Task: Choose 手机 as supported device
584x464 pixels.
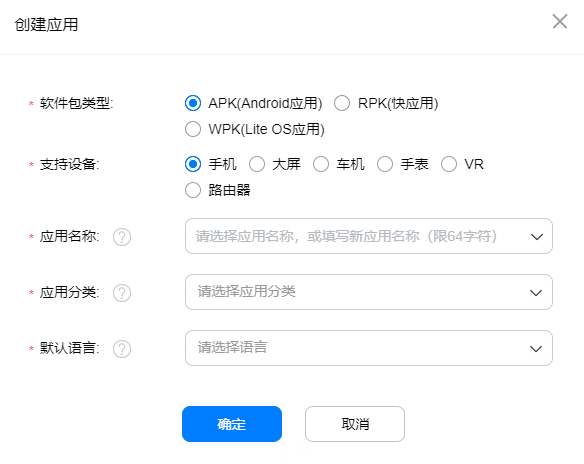Action: [193, 164]
